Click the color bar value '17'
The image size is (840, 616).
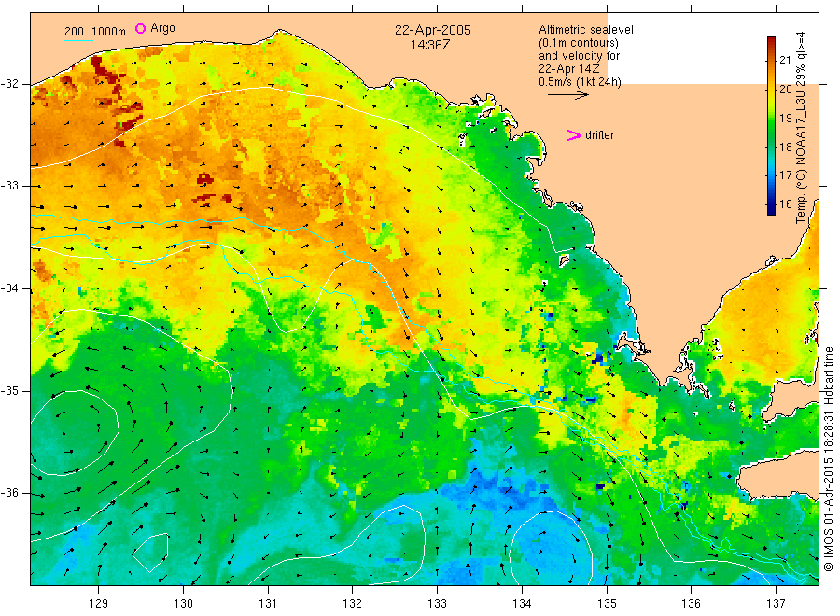785,175
